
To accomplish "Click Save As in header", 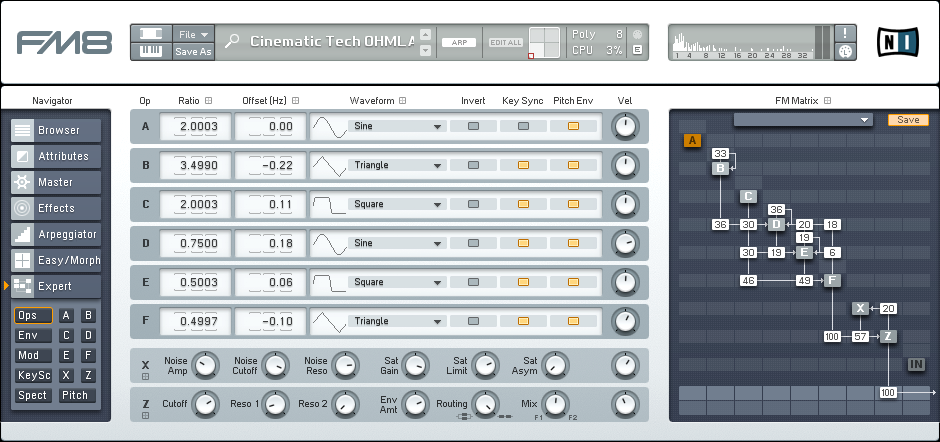I will [x=194, y=52].
